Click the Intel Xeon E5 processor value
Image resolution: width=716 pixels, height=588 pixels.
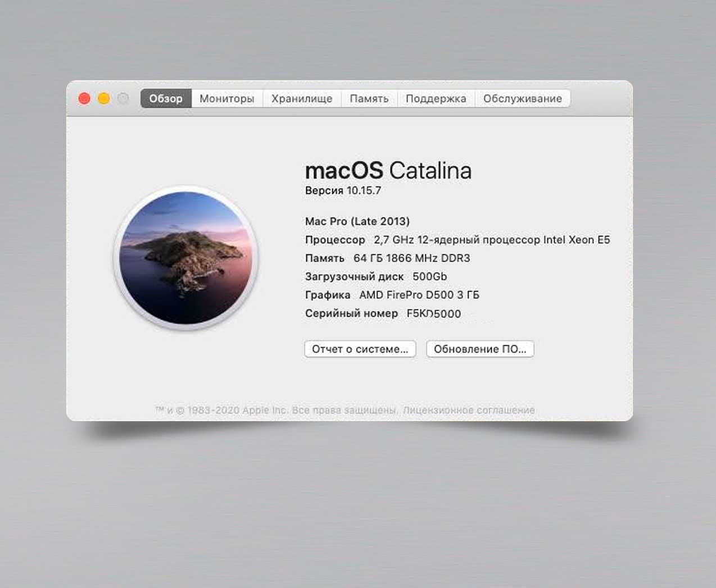[x=492, y=240]
